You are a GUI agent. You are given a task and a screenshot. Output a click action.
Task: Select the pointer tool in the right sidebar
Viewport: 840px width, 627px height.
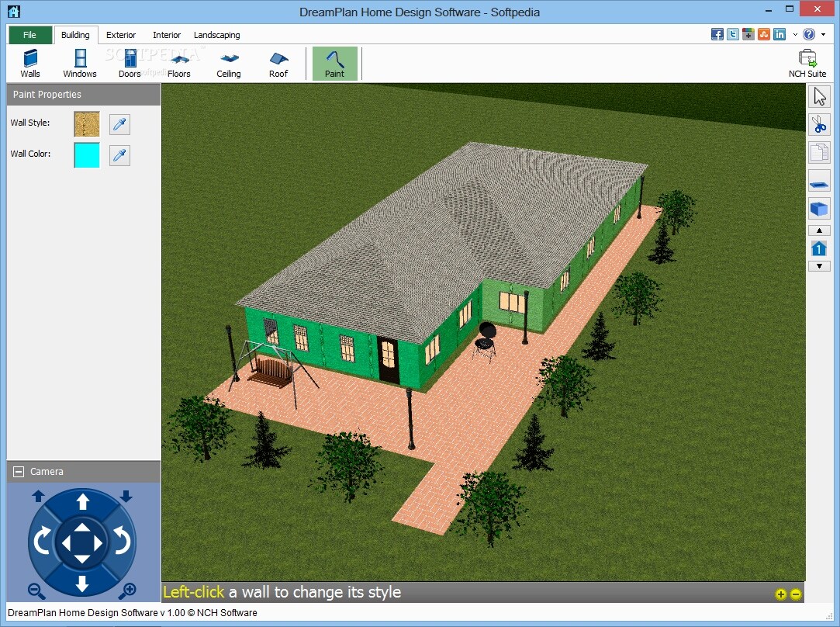pos(820,96)
